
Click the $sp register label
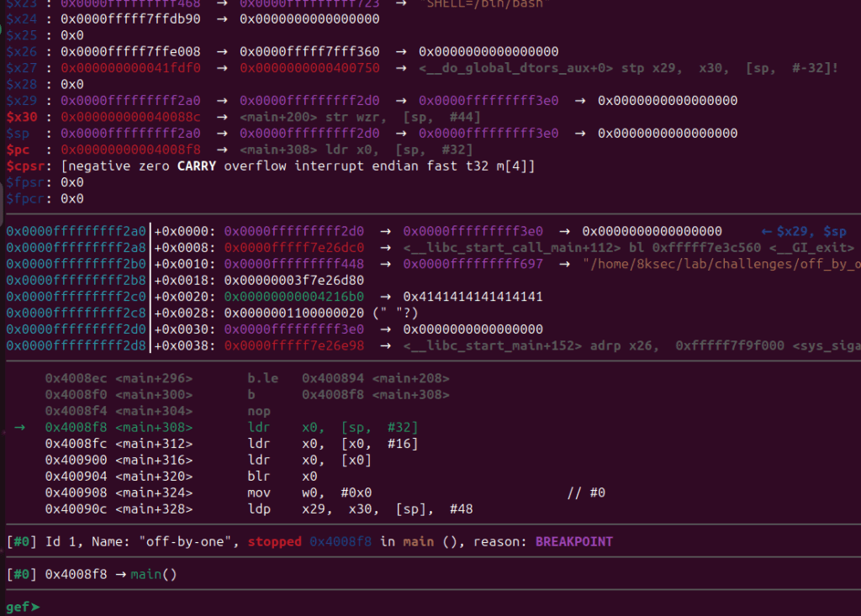(x=18, y=134)
